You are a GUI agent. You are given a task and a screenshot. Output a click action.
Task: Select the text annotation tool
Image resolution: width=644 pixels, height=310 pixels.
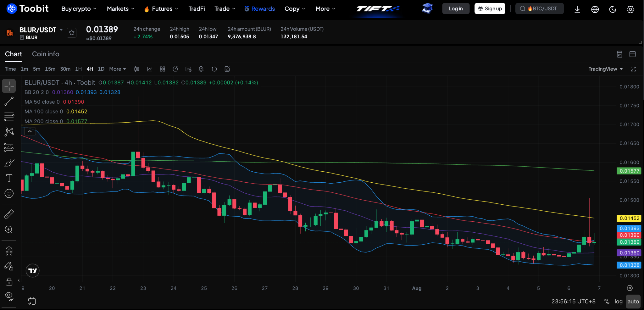pos(9,178)
